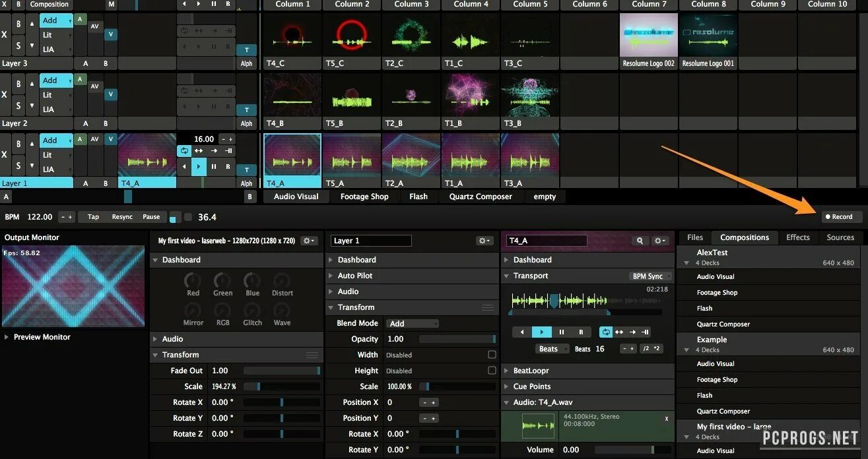Click play forward in the clip Transport panel
The width and height of the screenshot is (868, 459).
coord(541,332)
